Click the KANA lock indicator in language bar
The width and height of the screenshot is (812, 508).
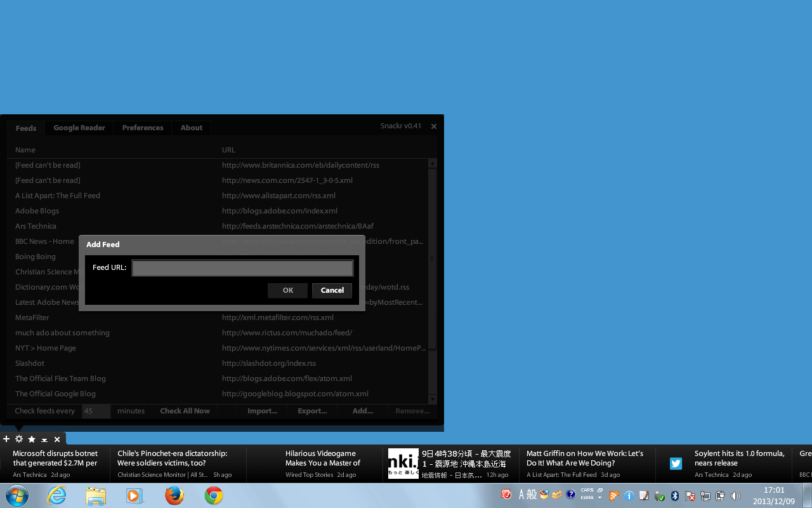(587, 498)
